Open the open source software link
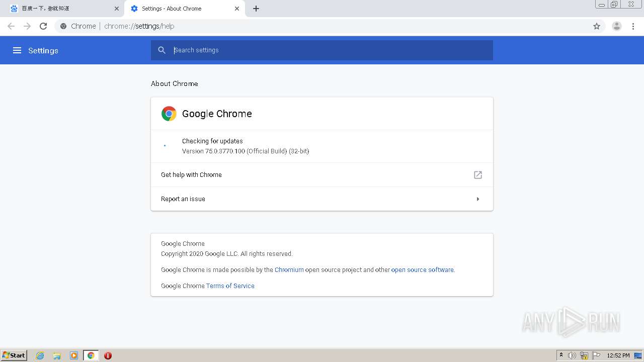The width and height of the screenshot is (644, 362). (x=423, y=270)
